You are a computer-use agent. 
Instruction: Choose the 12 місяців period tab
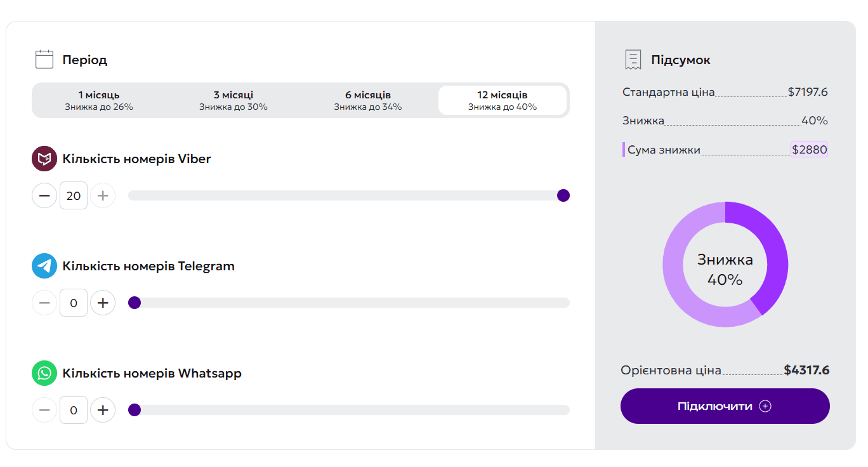pyautogui.click(x=503, y=100)
